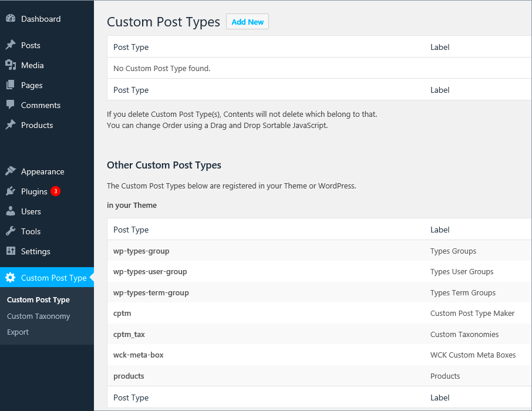Open the Custom Taxonomy submenu

tap(38, 316)
